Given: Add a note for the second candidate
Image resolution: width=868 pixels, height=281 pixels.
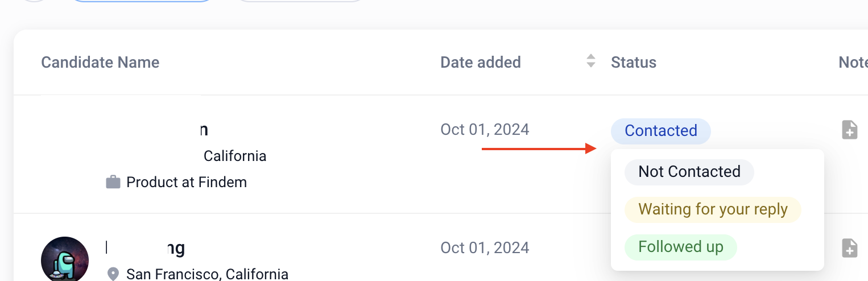Looking at the screenshot, I should tap(849, 247).
